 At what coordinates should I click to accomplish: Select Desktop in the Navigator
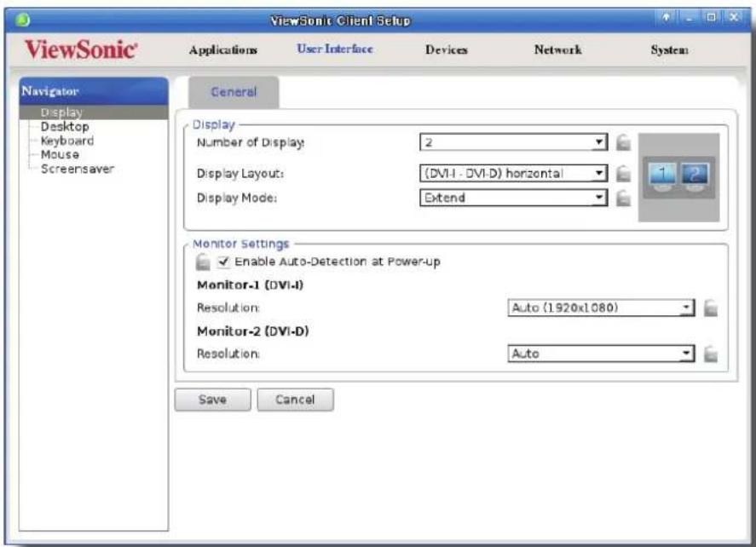(65, 127)
